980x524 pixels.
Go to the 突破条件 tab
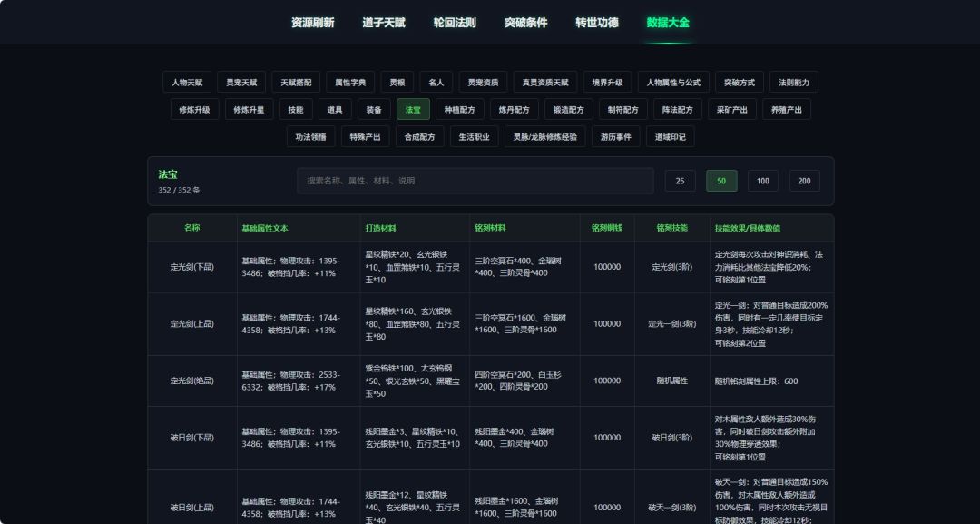click(x=525, y=23)
